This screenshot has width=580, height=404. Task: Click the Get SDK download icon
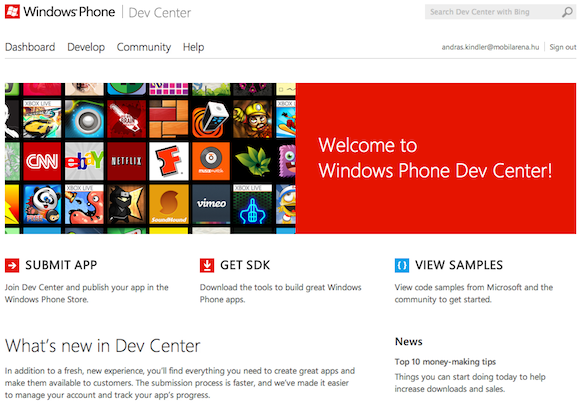[x=207, y=265]
